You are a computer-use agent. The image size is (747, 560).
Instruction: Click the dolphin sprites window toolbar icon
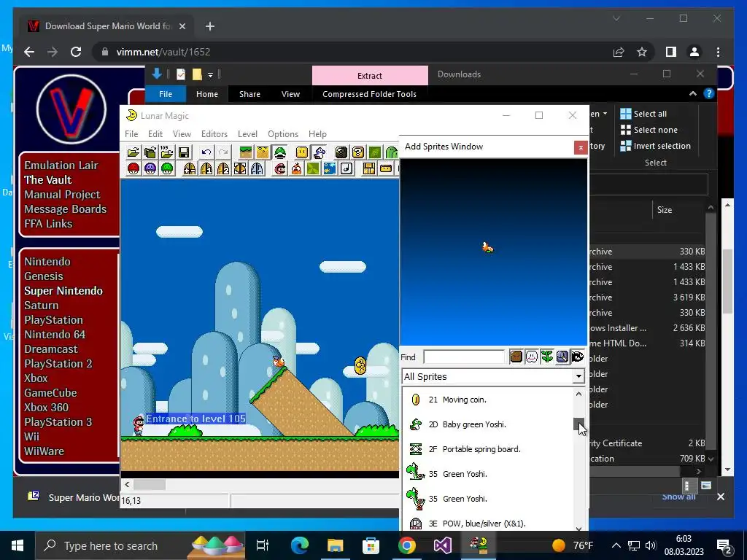pyautogui.click(x=320, y=152)
